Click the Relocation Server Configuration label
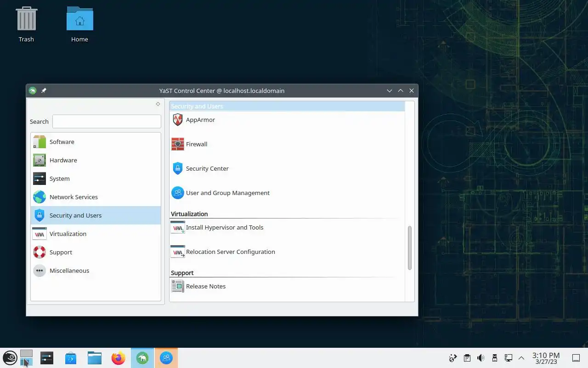 click(x=231, y=252)
